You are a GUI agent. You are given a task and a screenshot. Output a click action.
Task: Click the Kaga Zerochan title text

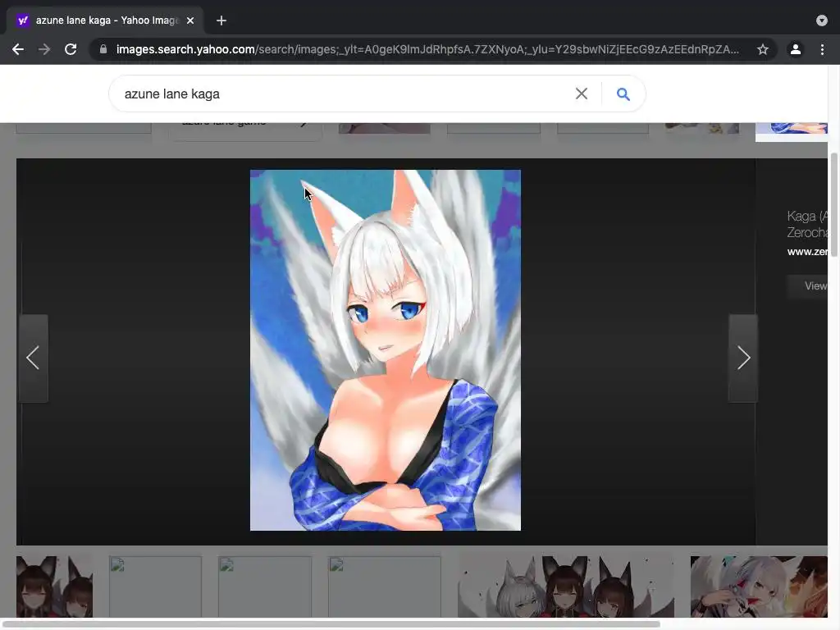tap(807, 224)
